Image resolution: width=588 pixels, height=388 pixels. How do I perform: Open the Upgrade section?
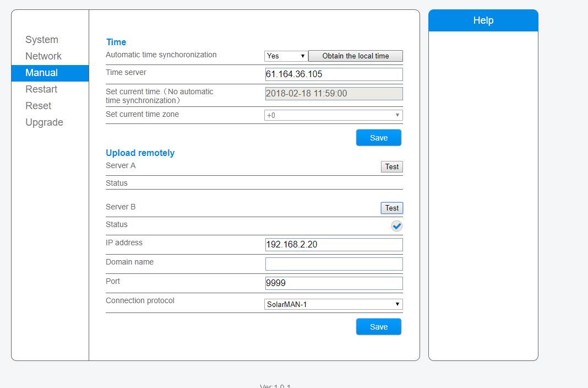44,122
